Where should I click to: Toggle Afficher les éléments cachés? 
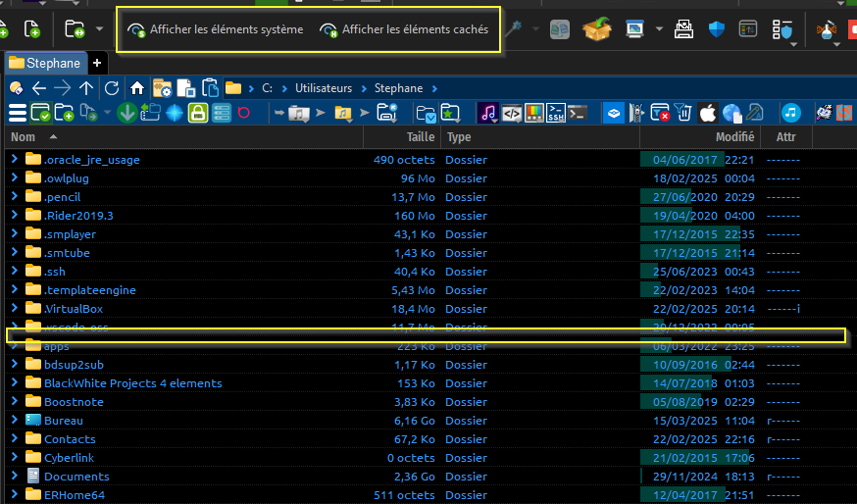click(404, 29)
